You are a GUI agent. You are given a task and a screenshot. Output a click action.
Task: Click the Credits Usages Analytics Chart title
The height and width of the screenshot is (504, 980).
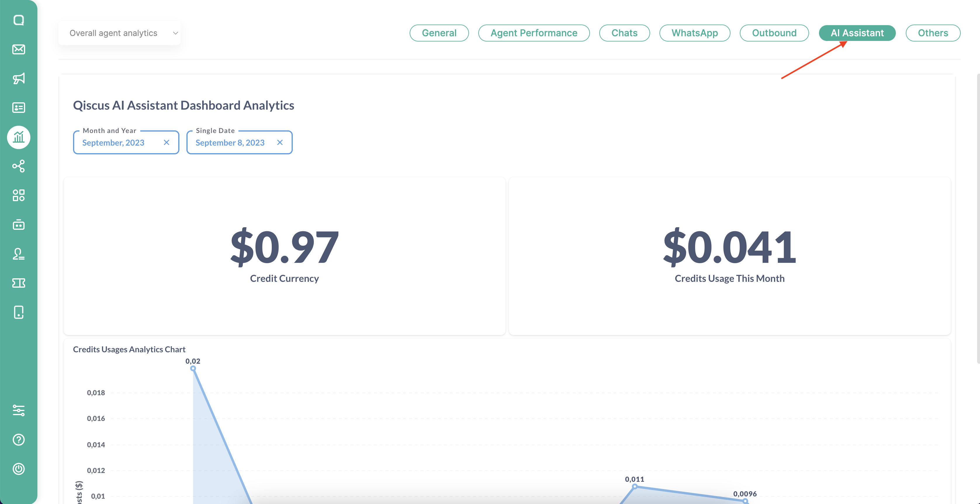[129, 349]
